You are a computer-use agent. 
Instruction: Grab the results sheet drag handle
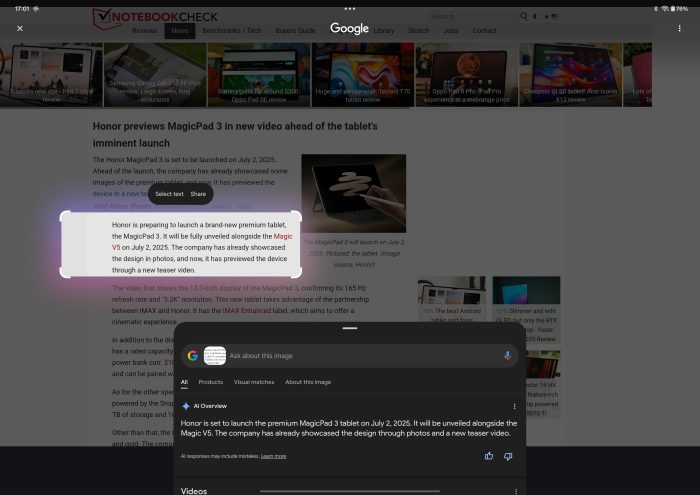pyautogui.click(x=349, y=328)
